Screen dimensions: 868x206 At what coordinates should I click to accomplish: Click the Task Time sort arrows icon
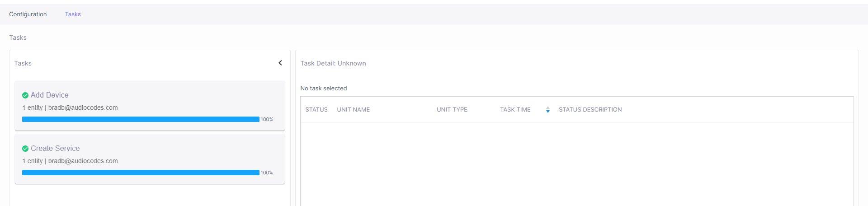(547, 110)
